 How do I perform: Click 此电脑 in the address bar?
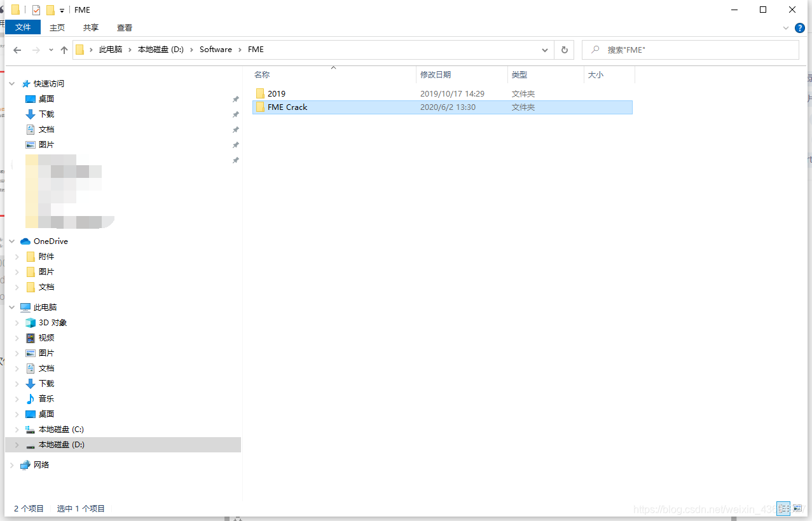110,50
